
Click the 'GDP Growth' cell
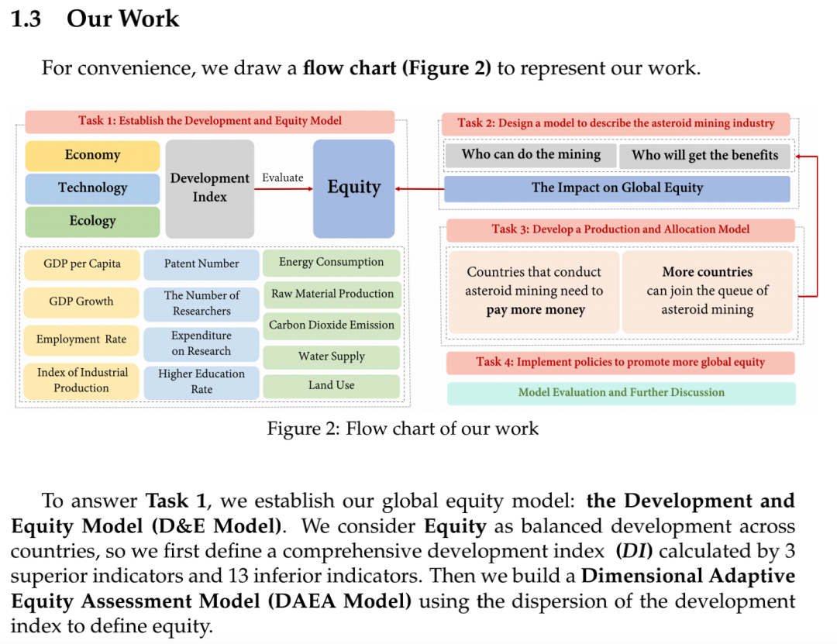click(81, 301)
